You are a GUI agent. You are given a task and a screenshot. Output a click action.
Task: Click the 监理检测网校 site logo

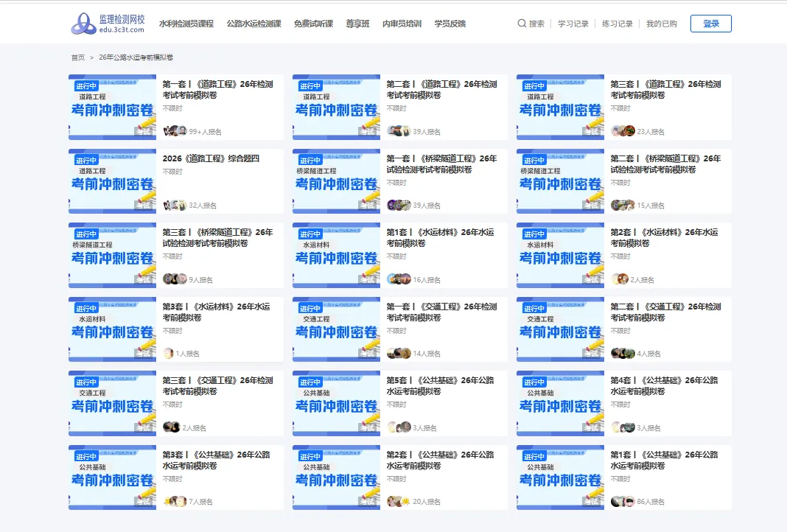tap(108, 24)
